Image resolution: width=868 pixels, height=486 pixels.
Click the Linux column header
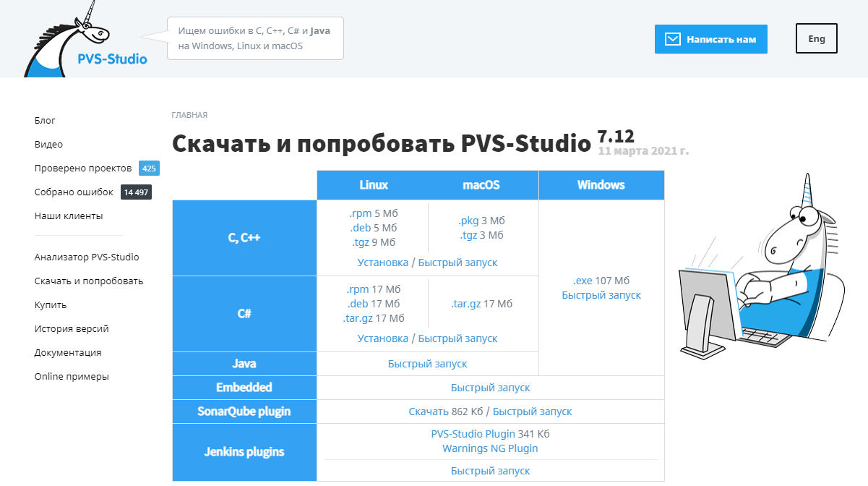[374, 185]
